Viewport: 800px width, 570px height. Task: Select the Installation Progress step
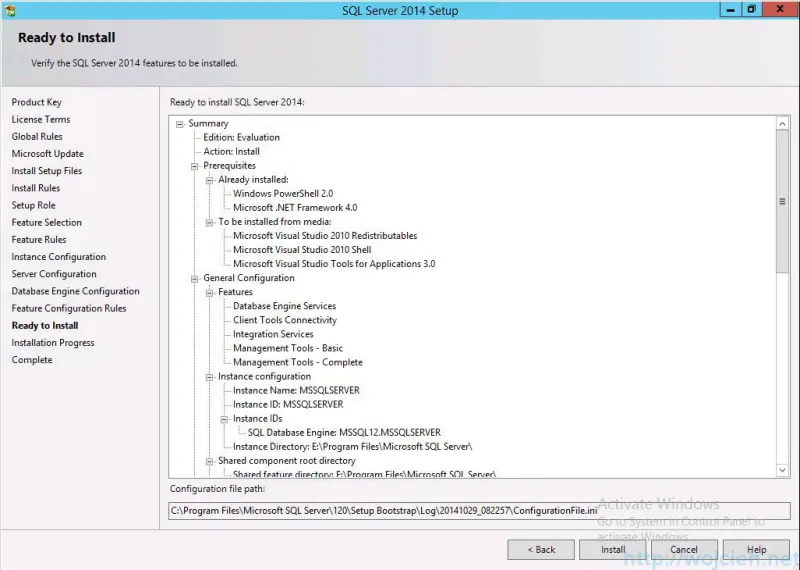[53, 343]
